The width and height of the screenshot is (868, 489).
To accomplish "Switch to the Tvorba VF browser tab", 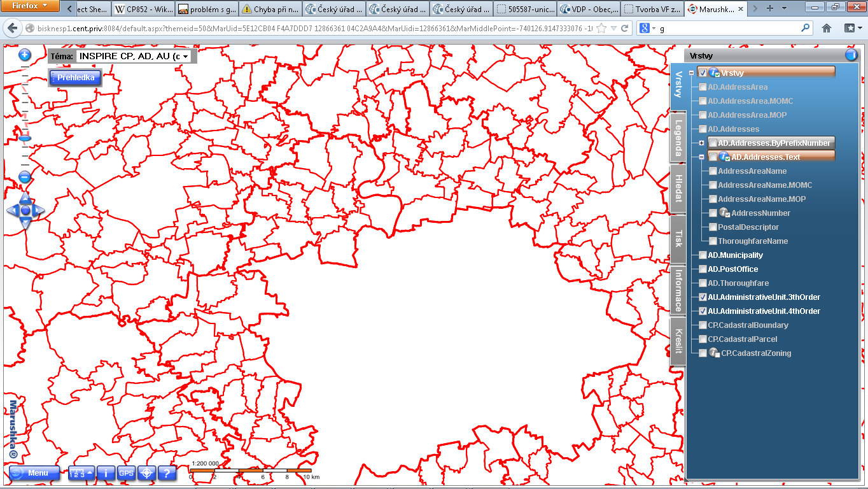I will click(652, 9).
